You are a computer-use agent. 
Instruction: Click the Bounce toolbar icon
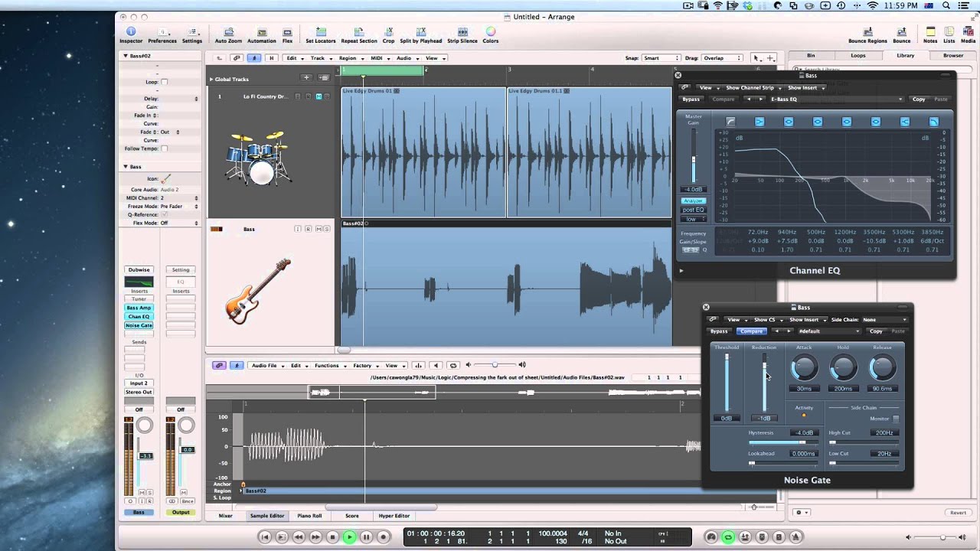pyautogui.click(x=901, y=35)
